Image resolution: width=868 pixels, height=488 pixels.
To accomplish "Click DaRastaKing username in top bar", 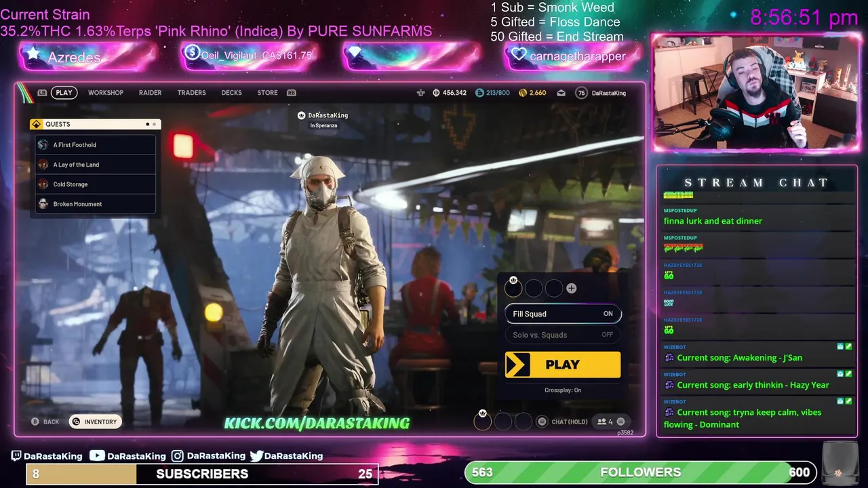I will [609, 93].
